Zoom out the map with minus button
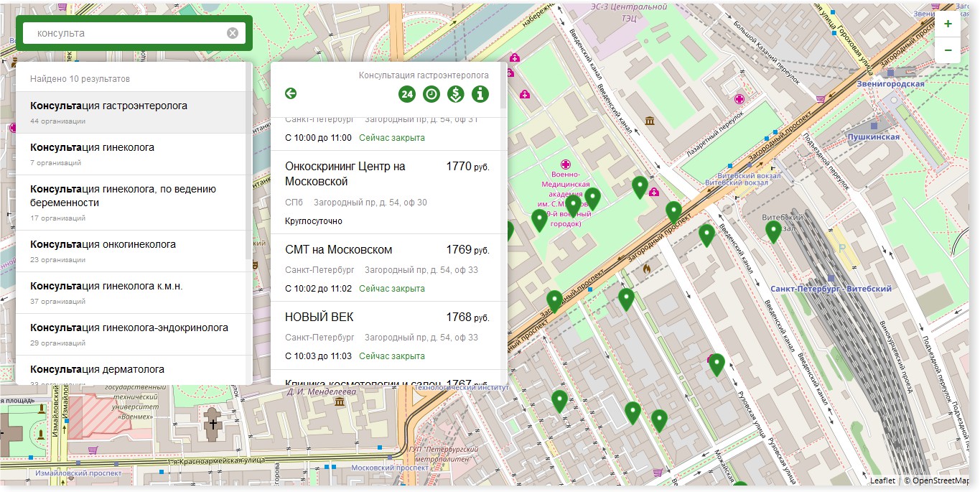The height and width of the screenshot is (492, 980). click(948, 50)
